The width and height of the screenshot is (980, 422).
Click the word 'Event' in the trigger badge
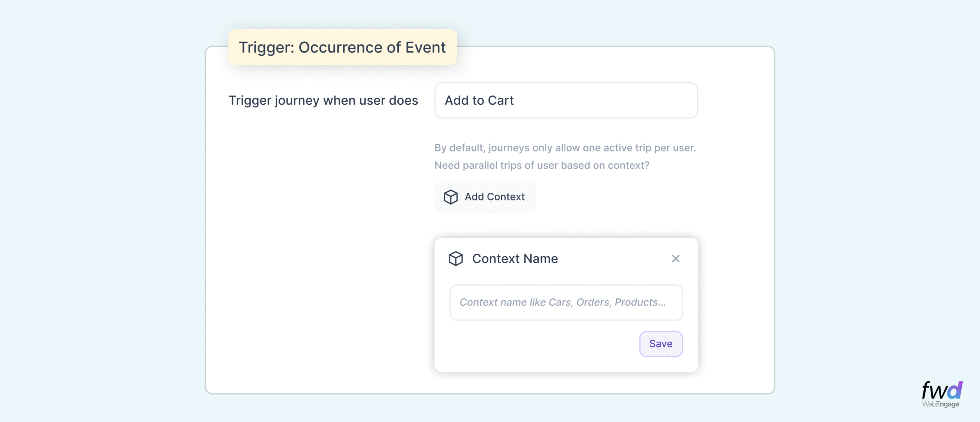pyautogui.click(x=425, y=47)
